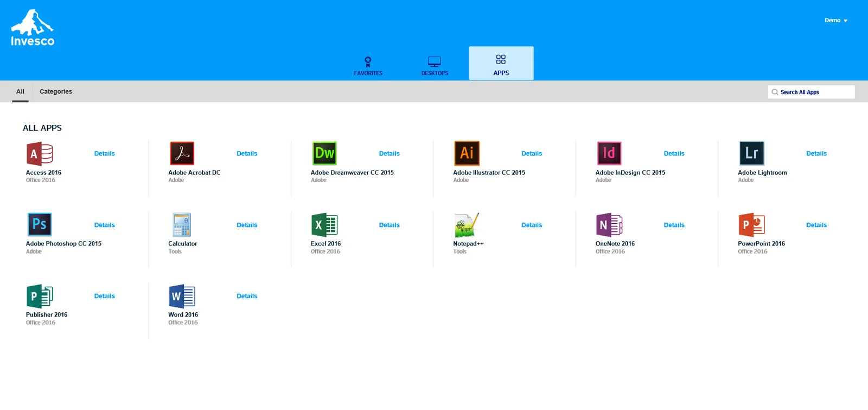View Details for Adobe Acrobat DC
Screen dimensions: 868x410
click(x=247, y=154)
